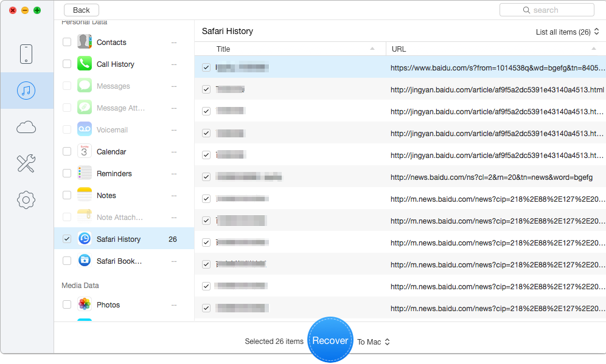
Task: Click the Contacts icon
Action: [x=84, y=42]
